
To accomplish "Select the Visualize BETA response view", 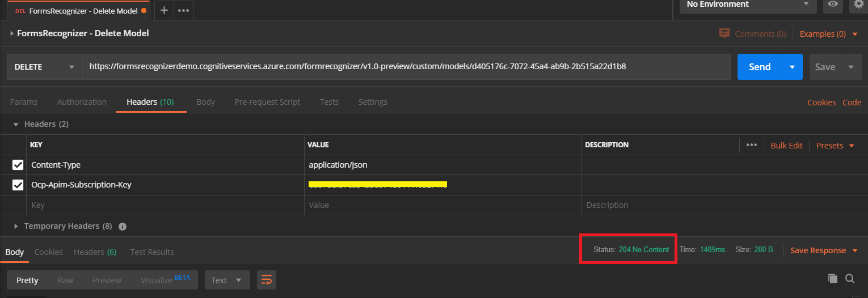I will tap(166, 280).
